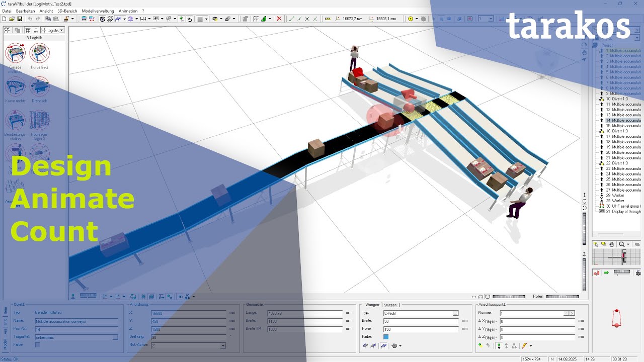Select the Kurve links library element
644x362 pixels.
[40, 56]
